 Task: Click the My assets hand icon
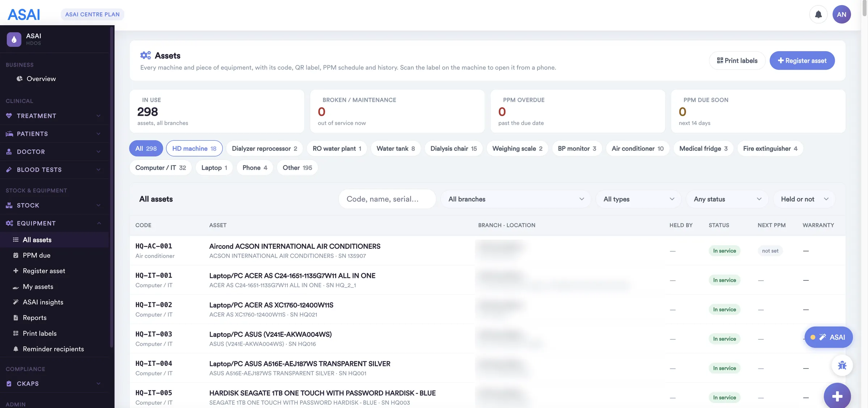[16, 287]
